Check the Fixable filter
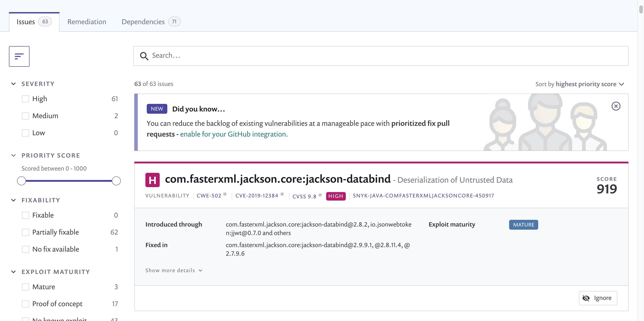This screenshot has height=321, width=644. tap(25, 215)
